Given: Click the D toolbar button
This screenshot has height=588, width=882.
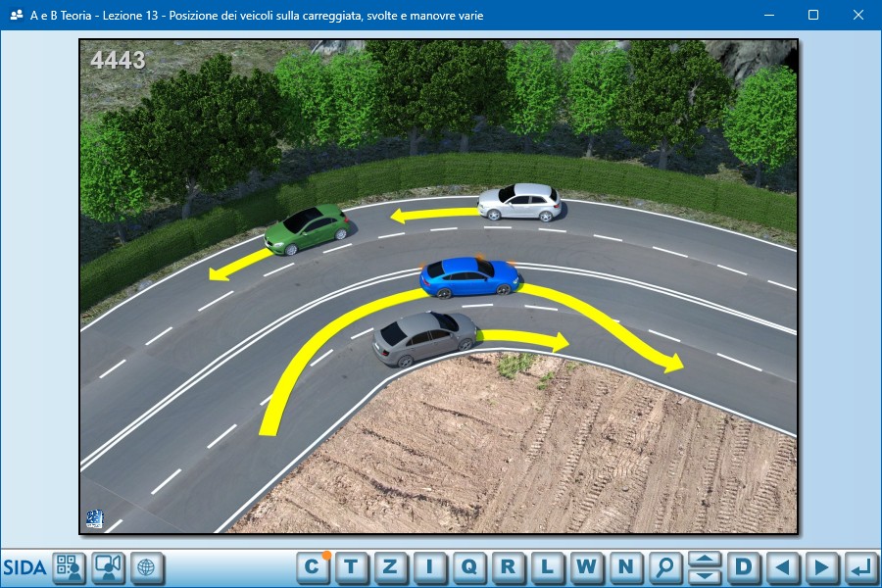Looking at the screenshot, I should 743,566.
